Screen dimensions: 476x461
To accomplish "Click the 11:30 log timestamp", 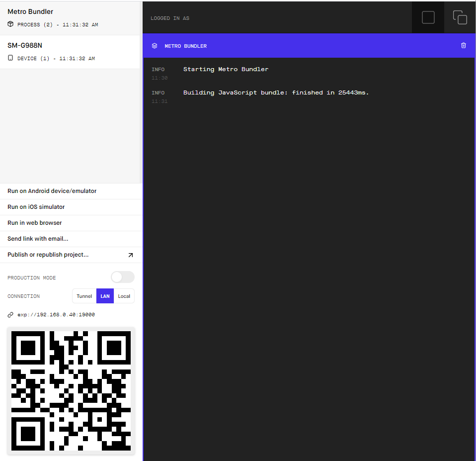I will 159,78.
